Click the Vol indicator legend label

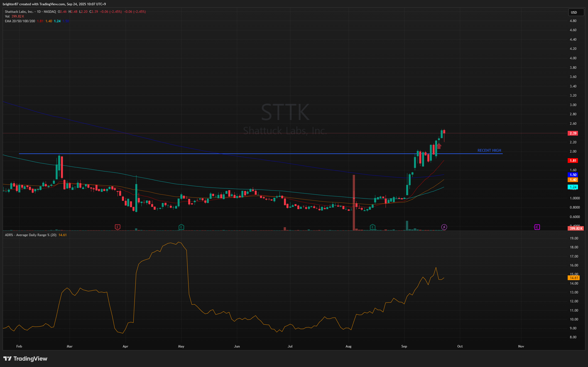[7, 16]
